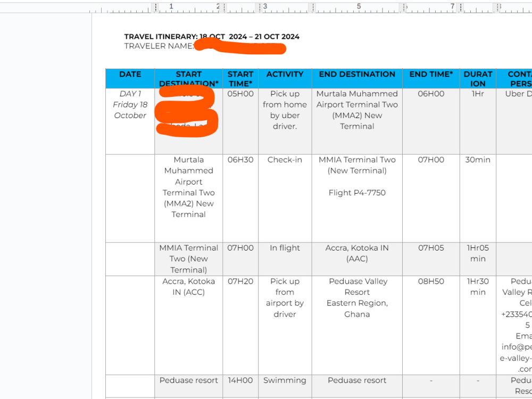532x399 pixels.
Task: Select the "START TIME*" header cell
Action: pyautogui.click(x=240, y=79)
